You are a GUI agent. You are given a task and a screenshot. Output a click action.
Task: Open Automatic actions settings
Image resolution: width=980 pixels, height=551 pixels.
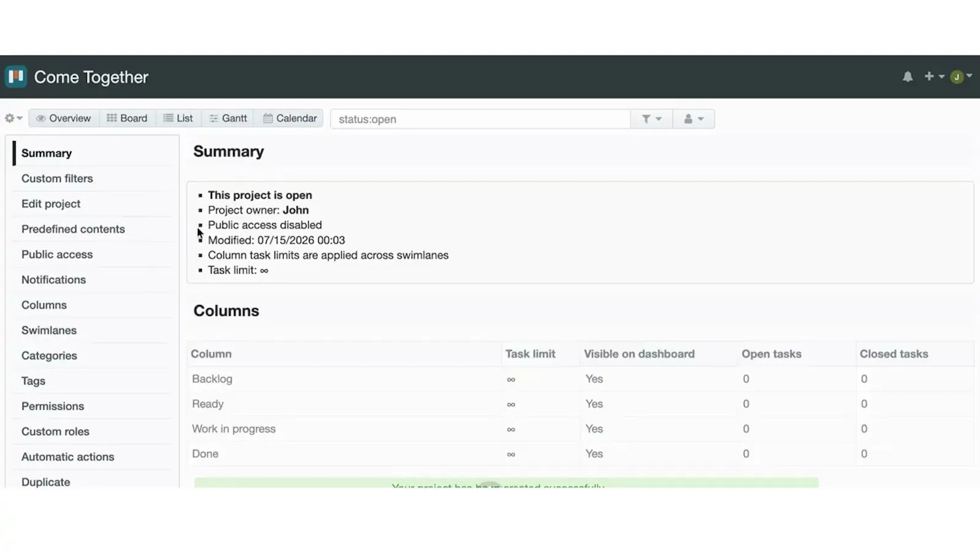67,457
